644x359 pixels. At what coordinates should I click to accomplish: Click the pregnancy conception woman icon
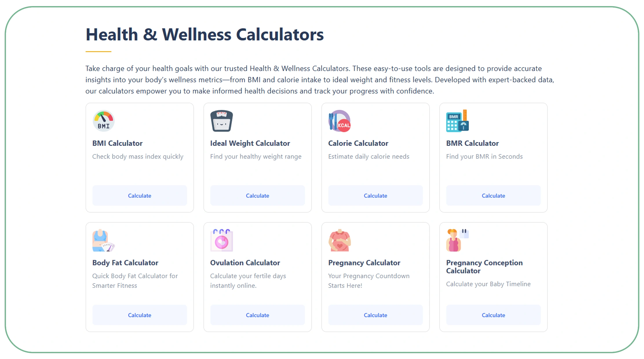tap(457, 240)
